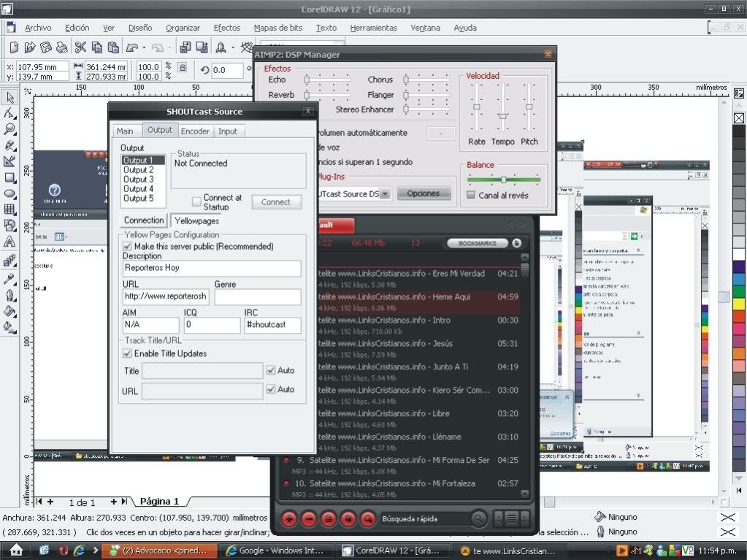
Task: Click the New document icon in CorelDRAW toolbar
Action: click(x=15, y=47)
